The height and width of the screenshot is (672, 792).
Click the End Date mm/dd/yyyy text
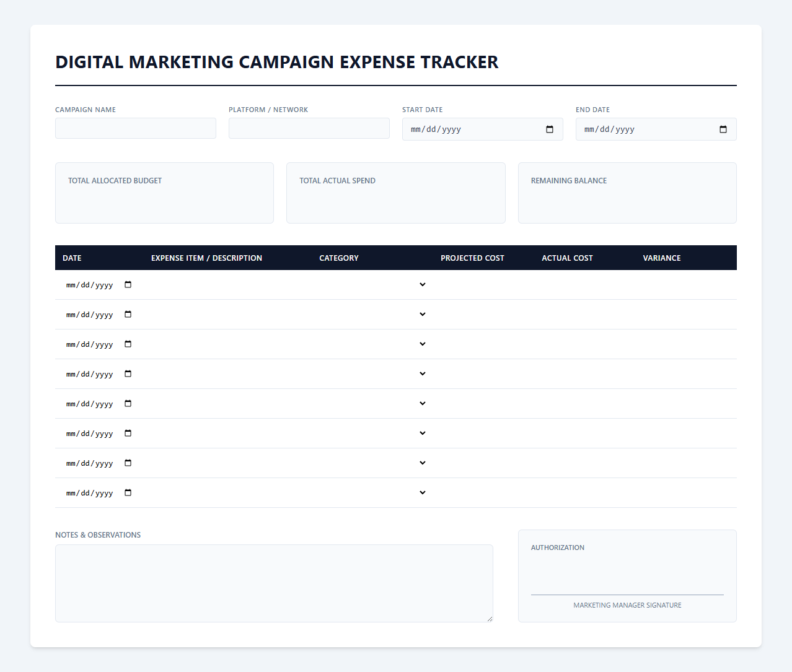609,129
